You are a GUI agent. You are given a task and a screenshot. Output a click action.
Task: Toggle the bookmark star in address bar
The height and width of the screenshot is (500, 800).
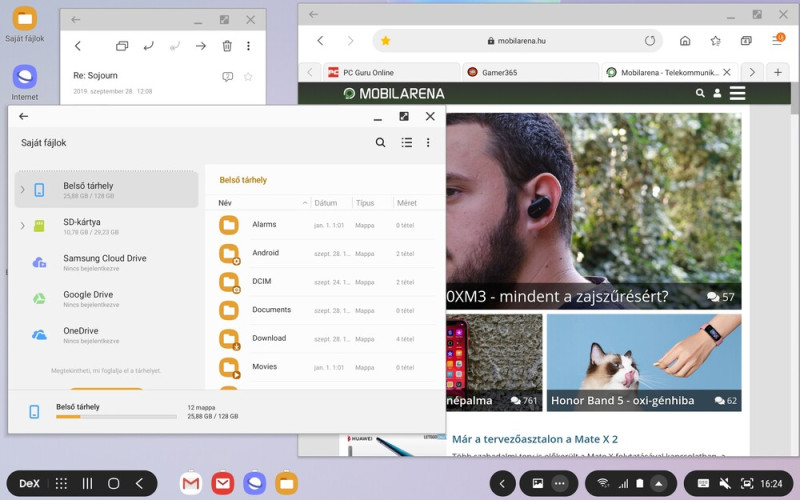(x=385, y=41)
